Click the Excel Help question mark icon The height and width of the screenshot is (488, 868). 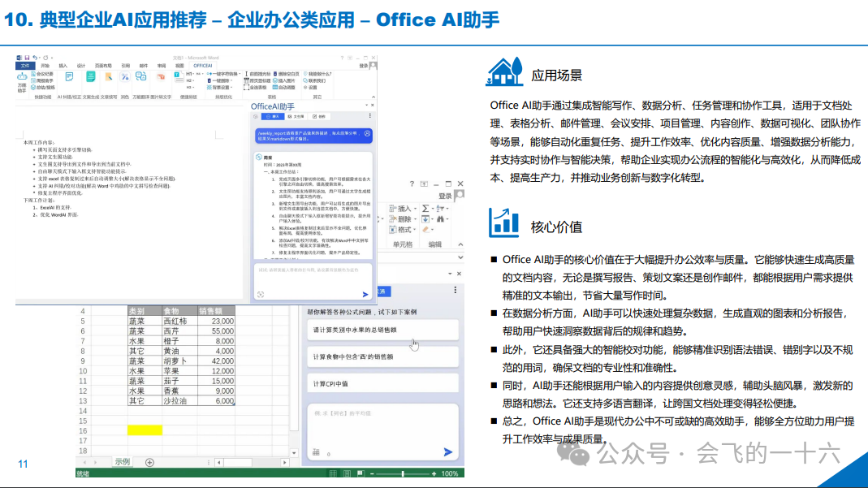coord(412,184)
